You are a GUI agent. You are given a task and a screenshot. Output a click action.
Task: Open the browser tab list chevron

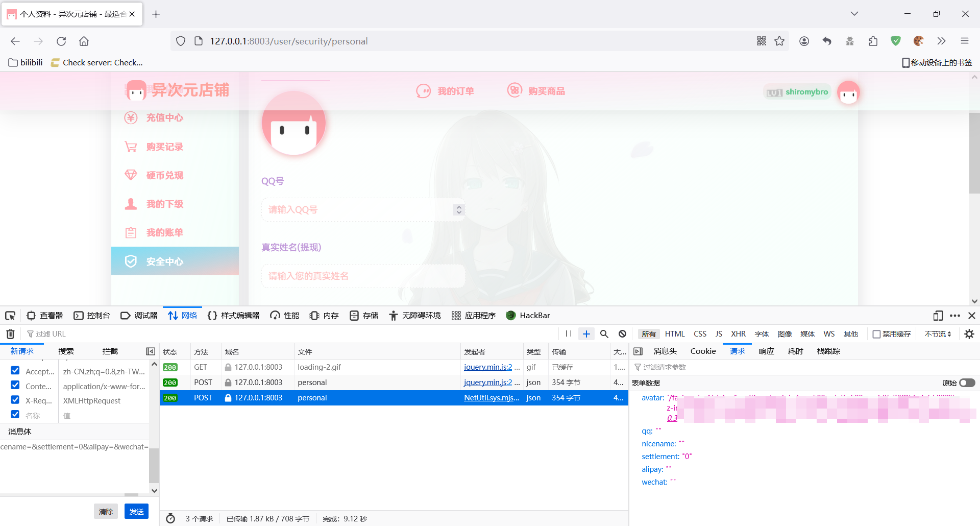854,14
